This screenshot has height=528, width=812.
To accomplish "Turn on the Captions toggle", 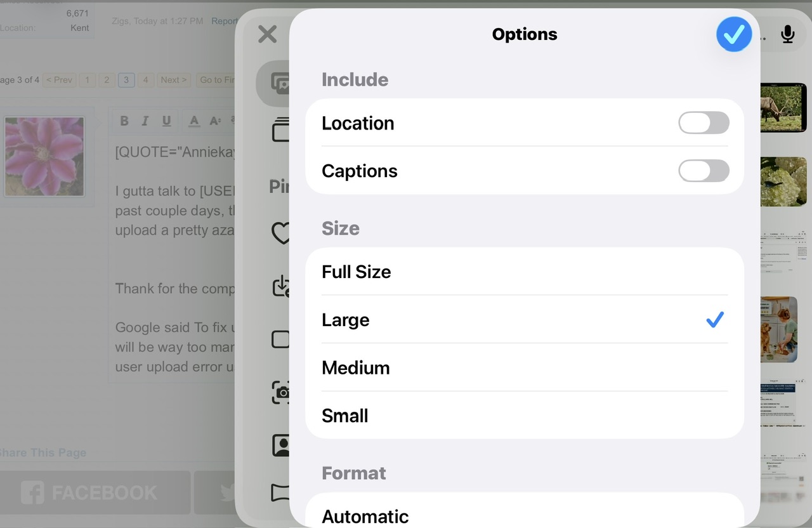I will tap(704, 171).
